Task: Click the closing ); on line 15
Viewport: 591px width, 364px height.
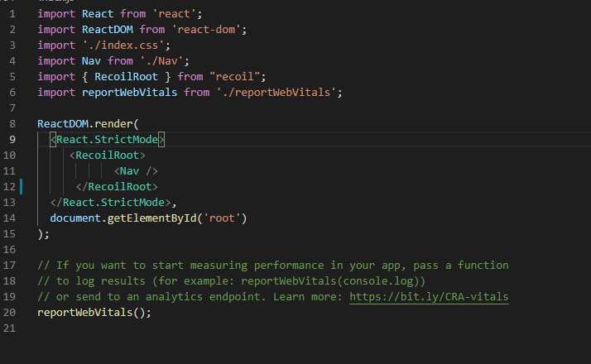Action: [43, 234]
